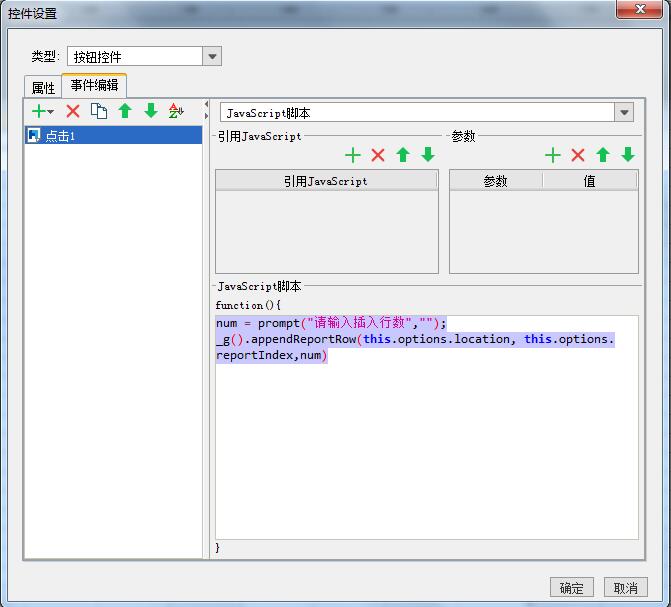Sort events alphabetically with the A-Z icon

point(176,111)
